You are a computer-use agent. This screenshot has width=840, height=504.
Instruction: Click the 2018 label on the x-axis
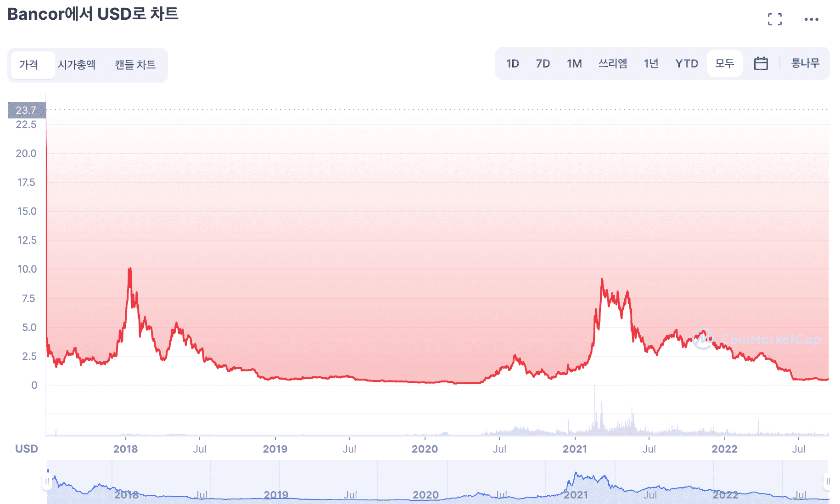point(125,449)
